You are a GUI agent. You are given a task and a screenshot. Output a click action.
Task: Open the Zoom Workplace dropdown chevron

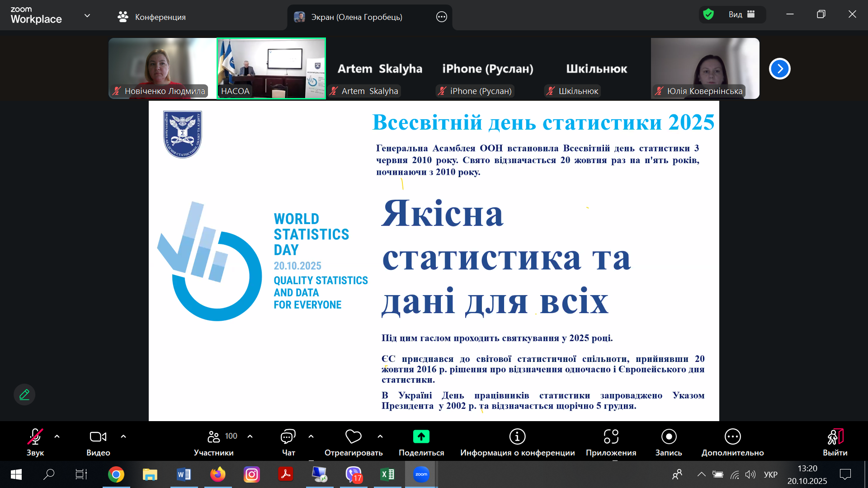[x=87, y=16]
